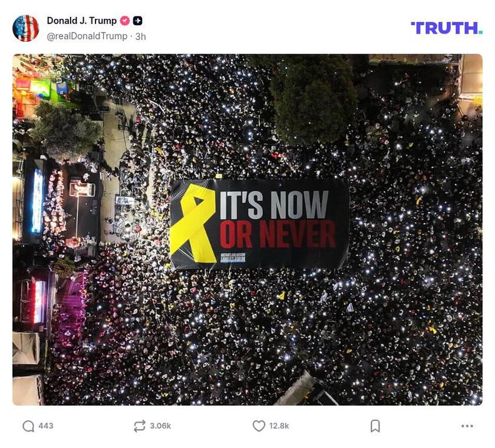
Task: Click the 12.8k likes count
Action: click(x=279, y=426)
